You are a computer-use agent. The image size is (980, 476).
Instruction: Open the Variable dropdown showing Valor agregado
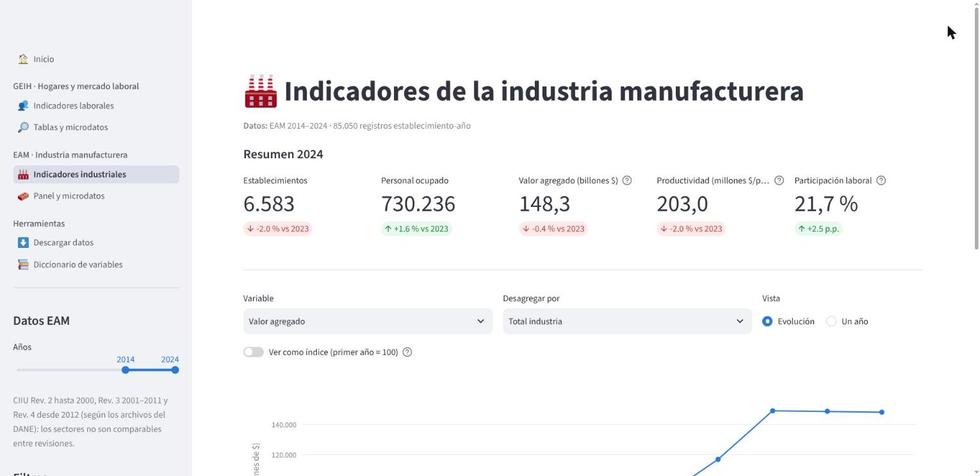coord(368,321)
